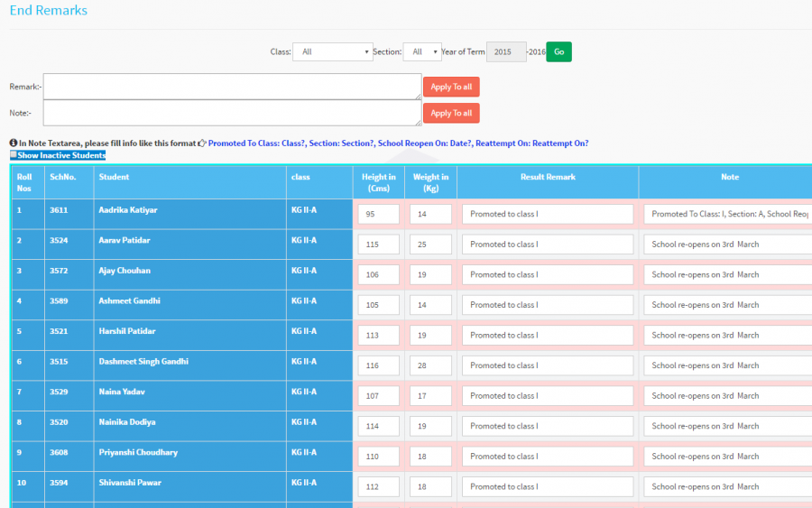Viewport: 812px width, 508px height.
Task: Select Dashmeet Singh Gandhi's height field
Action: pos(378,365)
